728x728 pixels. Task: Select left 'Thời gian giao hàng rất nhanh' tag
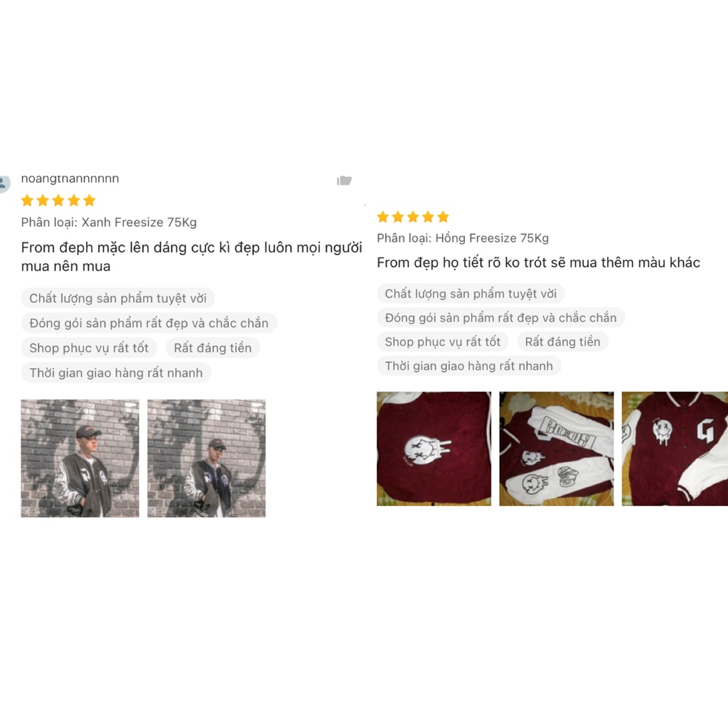coord(116,373)
